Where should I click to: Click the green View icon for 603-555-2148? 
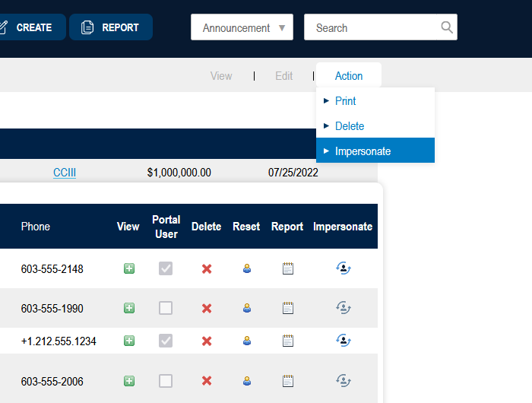[129, 268]
